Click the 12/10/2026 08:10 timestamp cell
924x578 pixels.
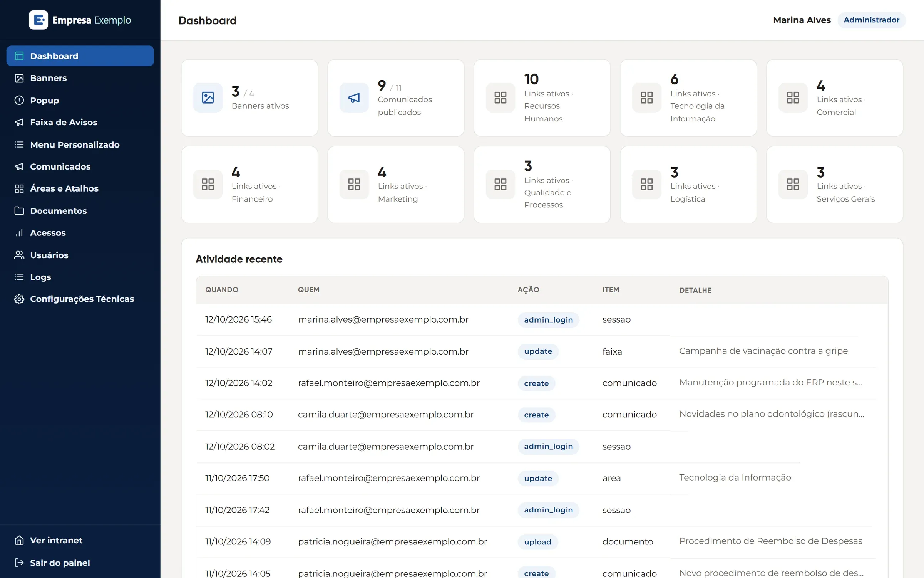tap(239, 415)
